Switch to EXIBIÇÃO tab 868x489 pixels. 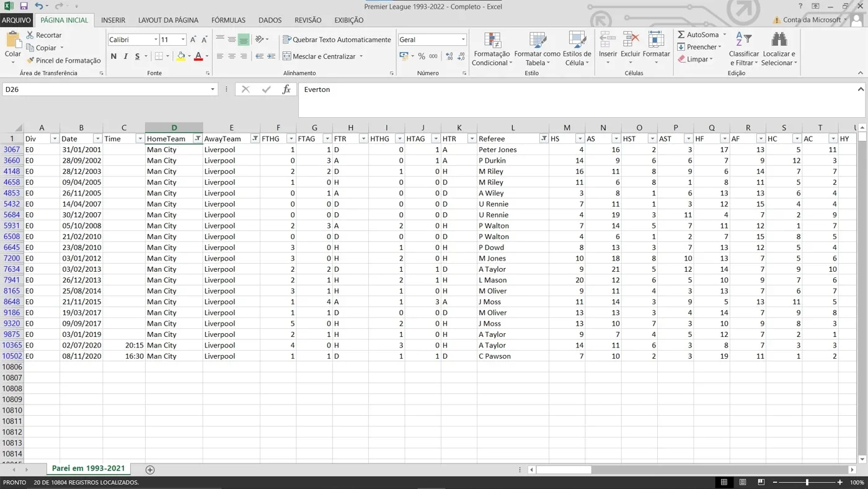(x=349, y=20)
